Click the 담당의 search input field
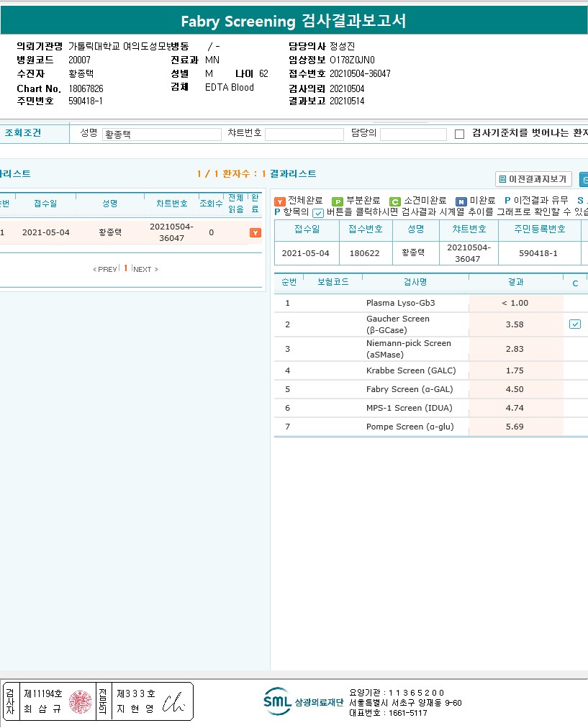This screenshot has width=588, height=728. point(413,135)
